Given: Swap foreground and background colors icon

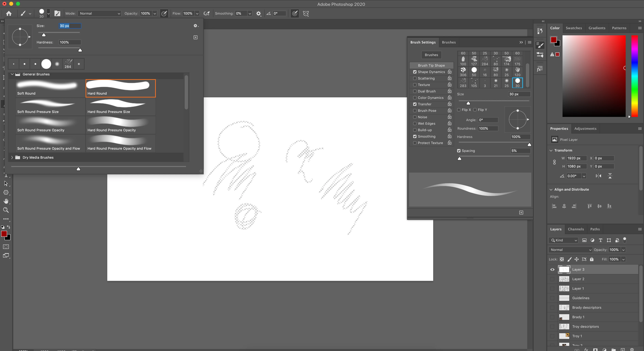Looking at the screenshot, I should (x=9, y=227).
